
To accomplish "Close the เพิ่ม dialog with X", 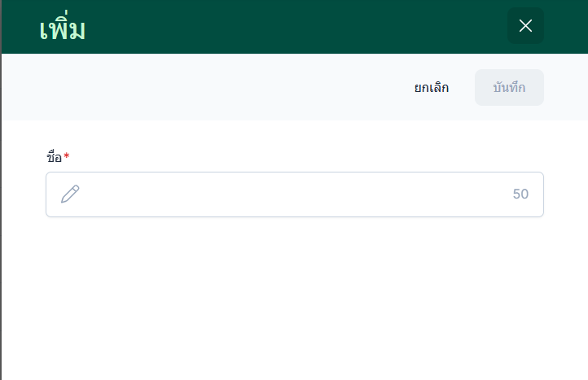I will [x=525, y=26].
